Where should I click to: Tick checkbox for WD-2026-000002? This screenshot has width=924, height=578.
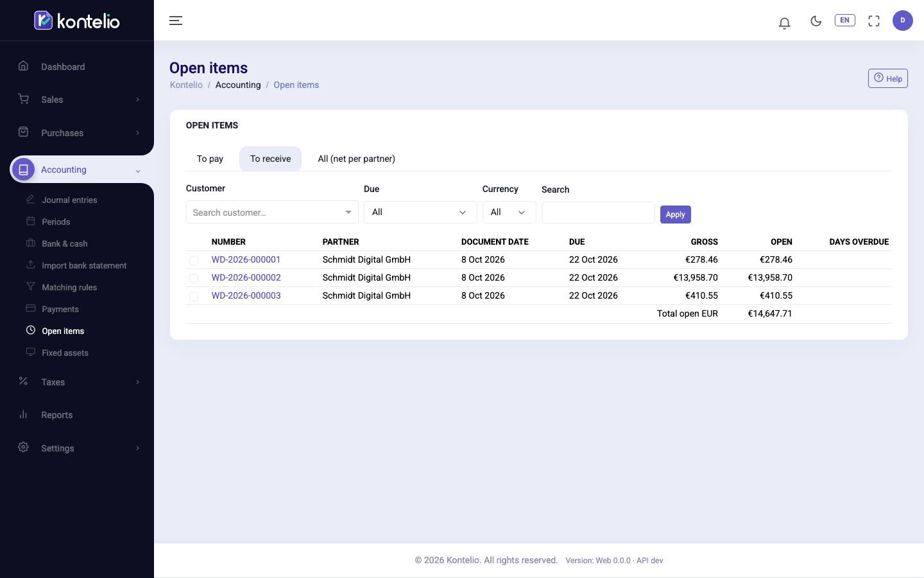pyautogui.click(x=194, y=278)
